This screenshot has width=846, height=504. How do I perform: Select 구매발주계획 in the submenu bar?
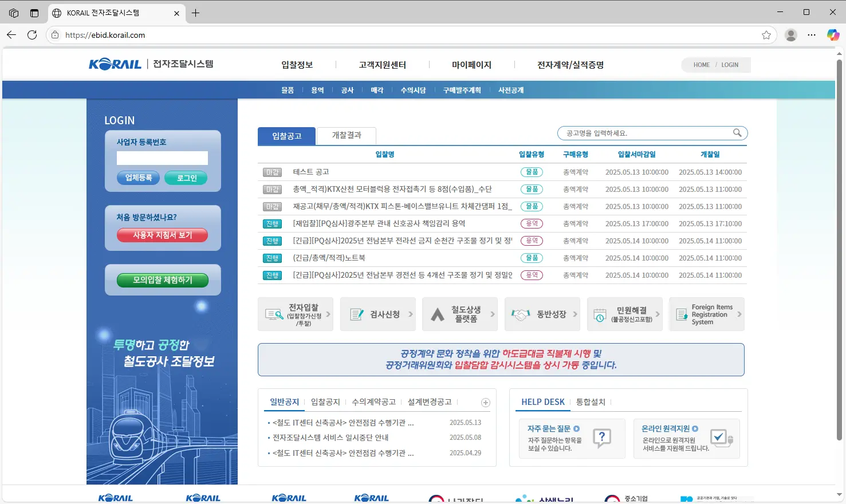tap(462, 90)
